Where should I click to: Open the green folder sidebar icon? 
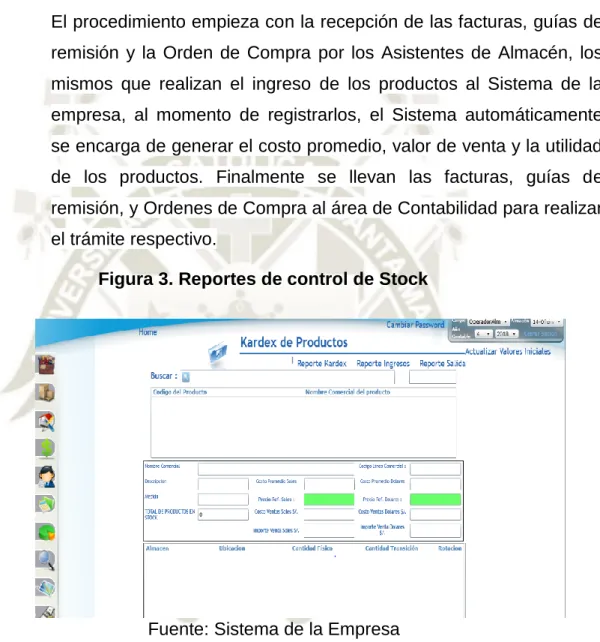click(45, 504)
